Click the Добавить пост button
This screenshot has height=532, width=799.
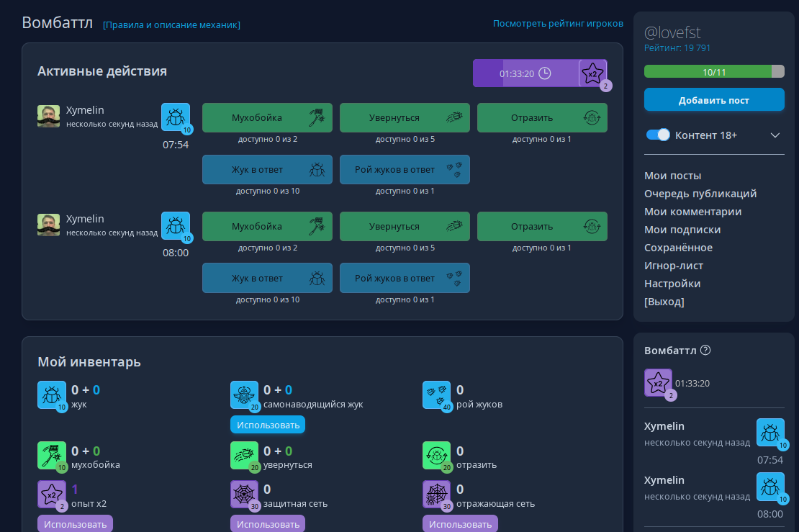click(x=713, y=100)
